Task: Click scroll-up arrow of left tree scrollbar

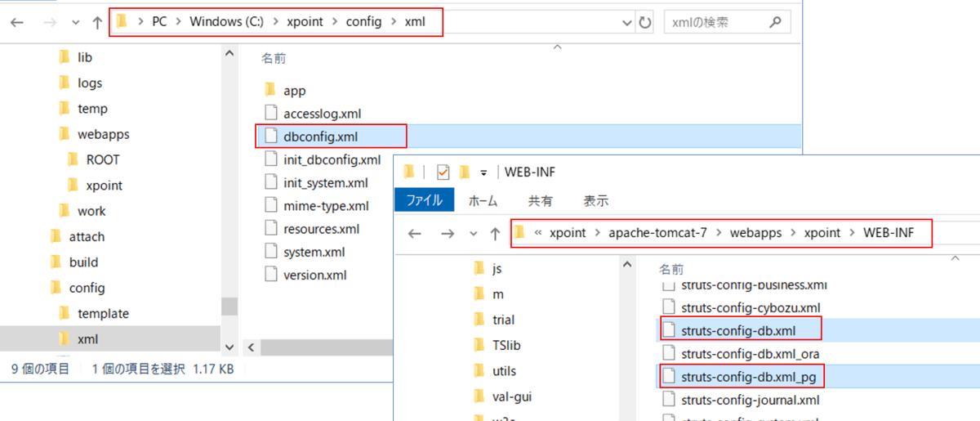Action: [229, 52]
